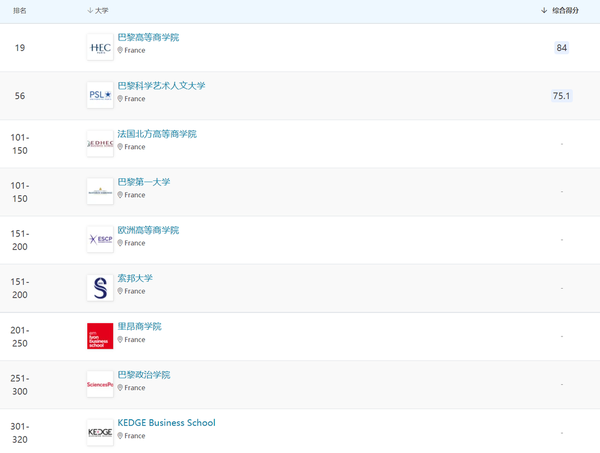Open the logo beside 巴黎第一大学

pyautogui.click(x=100, y=191)
